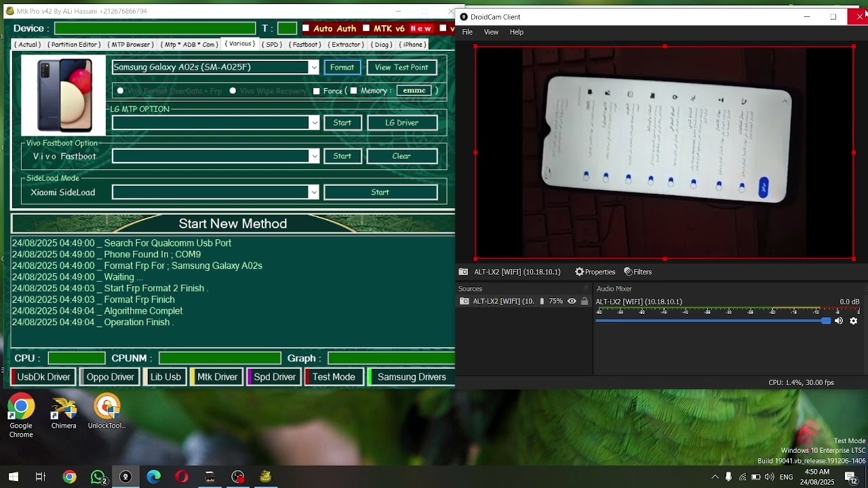Select Vivo Format UserData + Frp radio
868x488 pixels.
pyautogui.click(x=120, y=91)
